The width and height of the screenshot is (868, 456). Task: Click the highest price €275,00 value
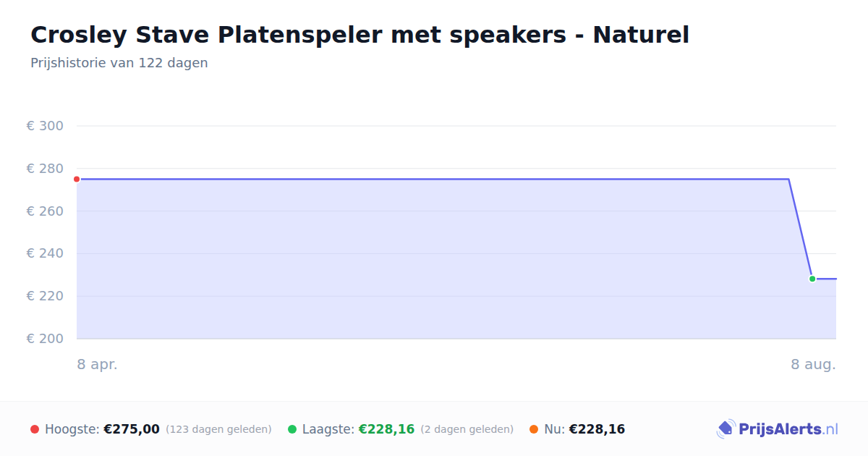(132, 429)
